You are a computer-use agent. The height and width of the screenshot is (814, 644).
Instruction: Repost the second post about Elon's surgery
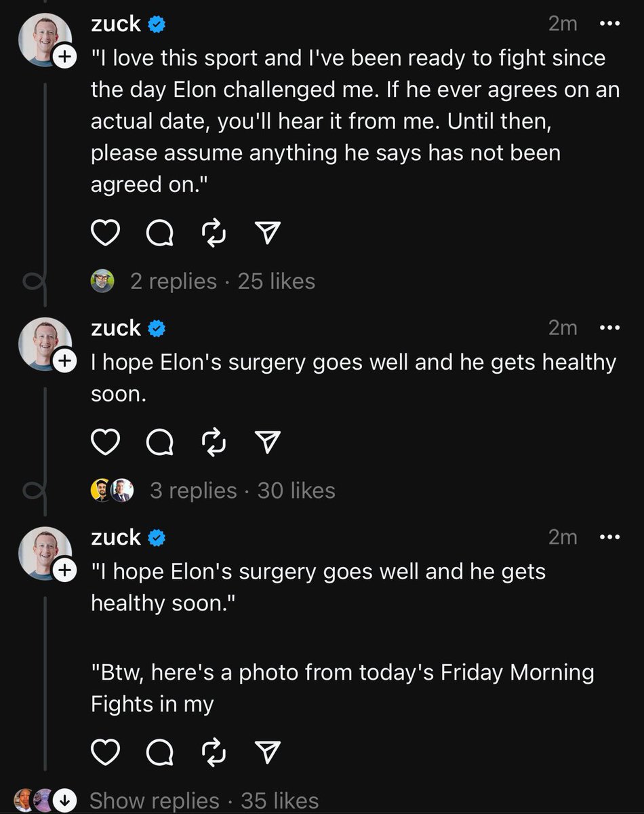214,442
